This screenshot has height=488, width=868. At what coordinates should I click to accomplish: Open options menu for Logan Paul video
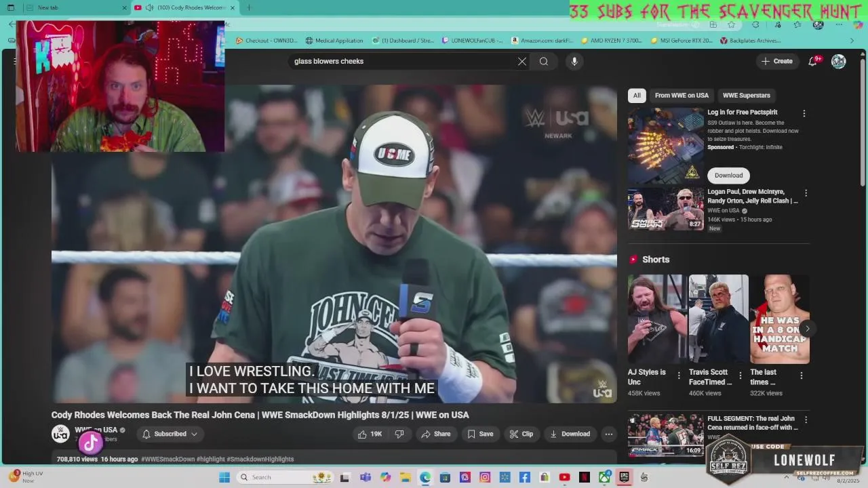[806, 193]
